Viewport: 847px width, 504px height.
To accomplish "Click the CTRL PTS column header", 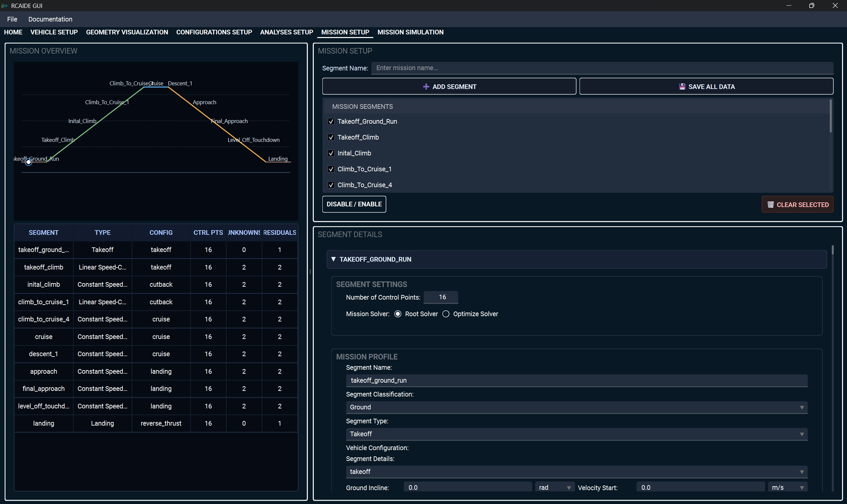I will pyautogui.click(x=208, y=232).
